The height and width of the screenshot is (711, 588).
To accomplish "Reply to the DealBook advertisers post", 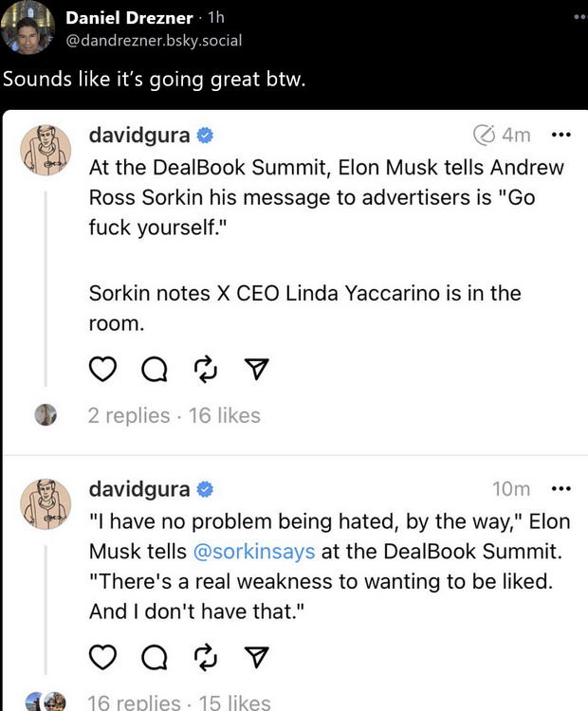I will (x=154, y=370).
